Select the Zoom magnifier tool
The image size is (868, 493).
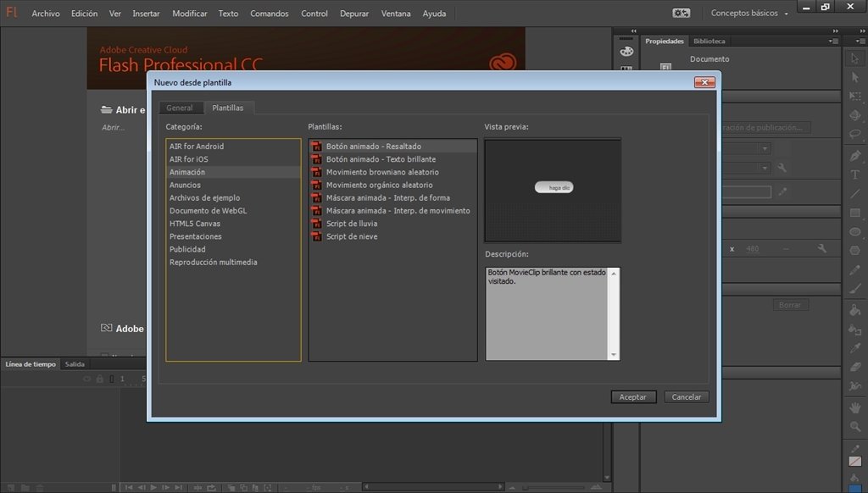click(855, 427)
